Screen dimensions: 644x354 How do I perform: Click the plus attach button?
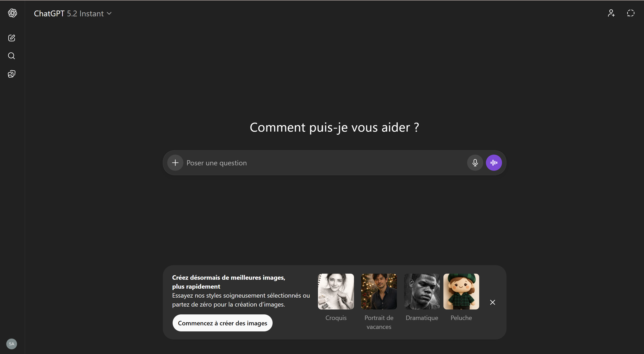click(x=175, y=163)
